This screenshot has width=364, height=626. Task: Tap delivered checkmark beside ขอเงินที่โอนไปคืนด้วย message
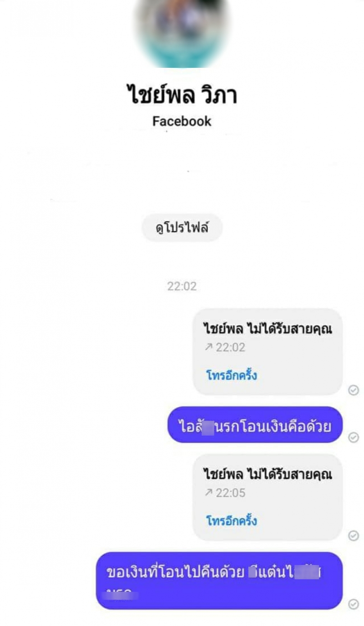coord(354,604)
